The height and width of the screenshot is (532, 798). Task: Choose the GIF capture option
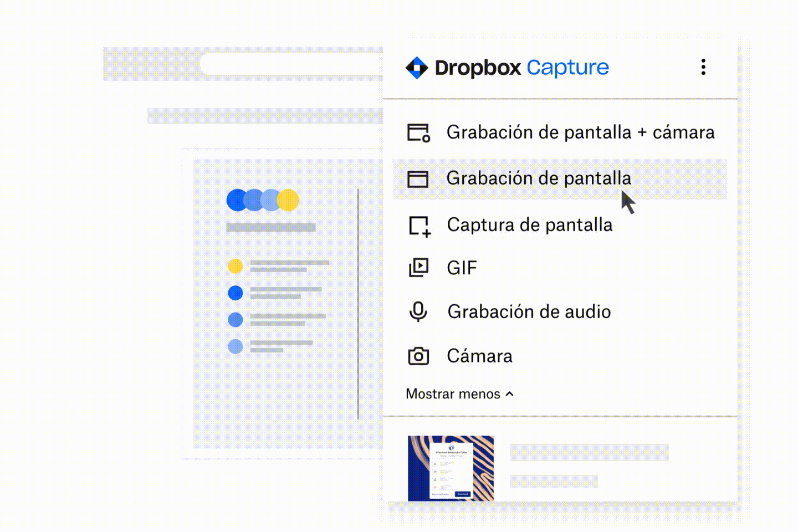click(462, 268)
